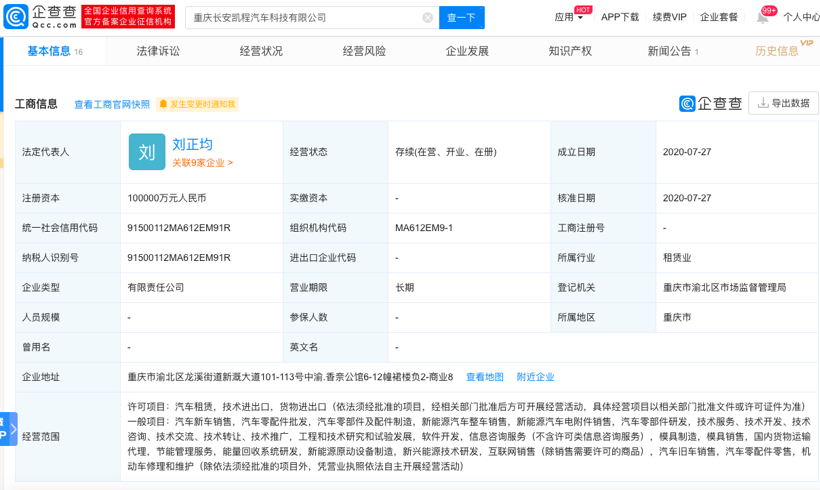This screenshot has height=490, width=820.
Task: Expand 关联9家企业 related companies link
Action: [202, 162]
